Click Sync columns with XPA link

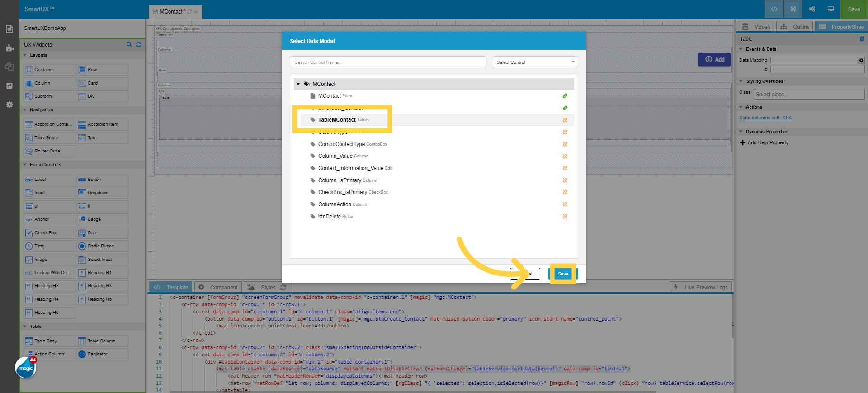click(765, 118)
